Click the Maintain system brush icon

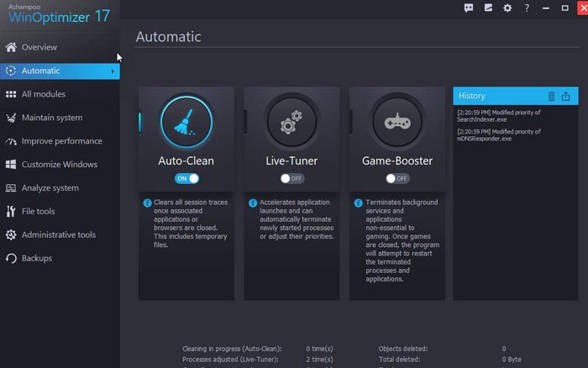pos(11,118)
